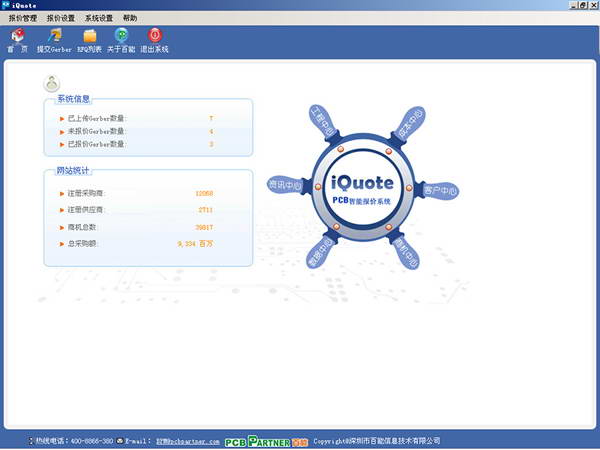Click the 商机中心 wheel handle
Viewport: 600px width, 450px height.
pyautogui.click(x=404, y=253)
